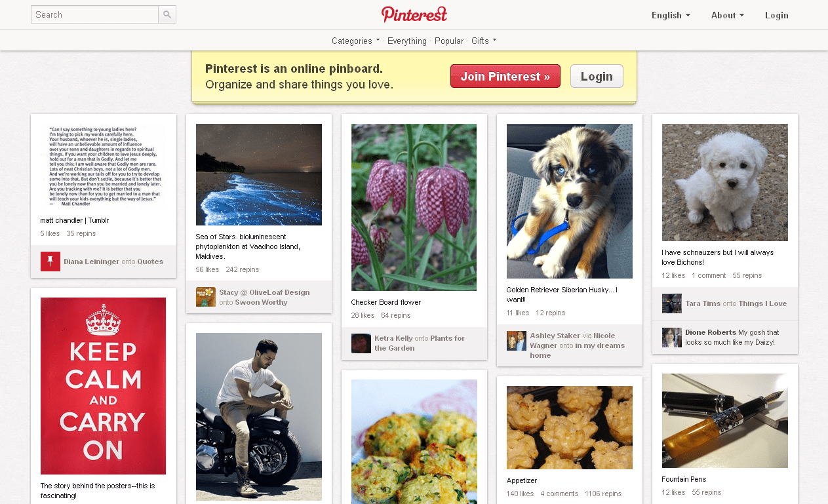Open the Pinterest logo home link
Image resolution: width=828 pixels, height=504 pixels.
414,14
